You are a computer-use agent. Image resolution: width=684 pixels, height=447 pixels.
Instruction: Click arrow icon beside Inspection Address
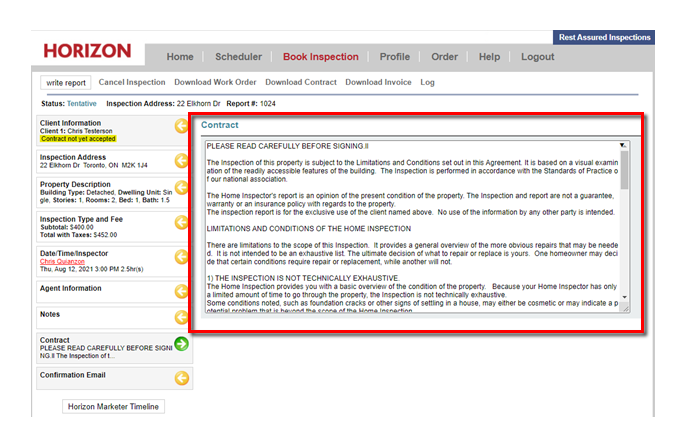(181, 159)
